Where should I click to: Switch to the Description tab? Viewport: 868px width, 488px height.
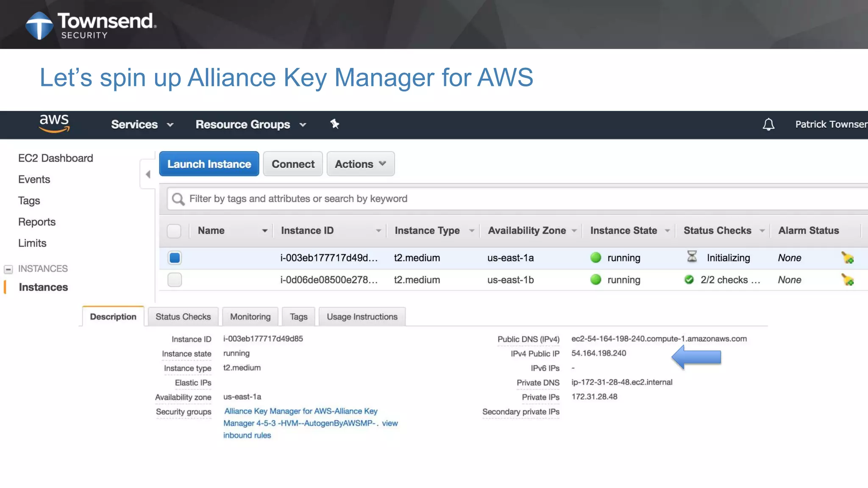click(x=113, y=316)
